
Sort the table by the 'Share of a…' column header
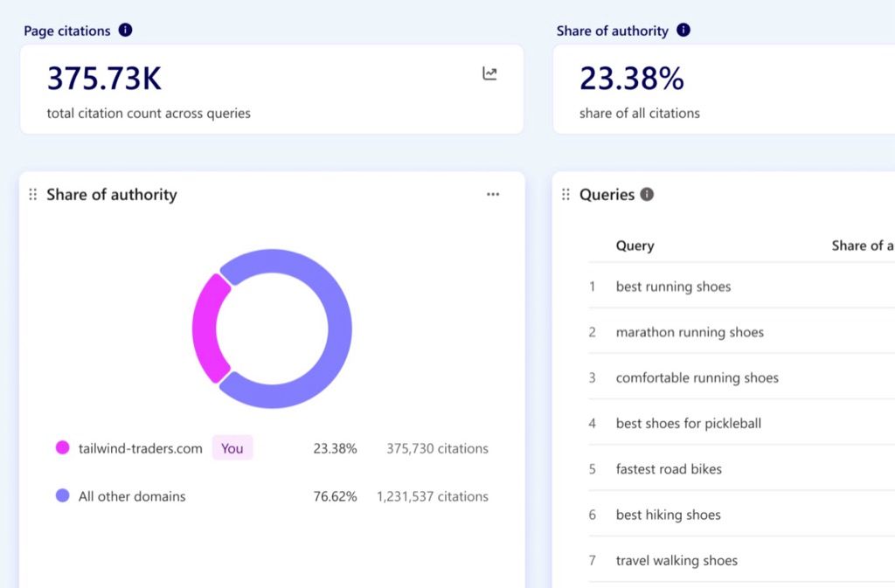863,246
